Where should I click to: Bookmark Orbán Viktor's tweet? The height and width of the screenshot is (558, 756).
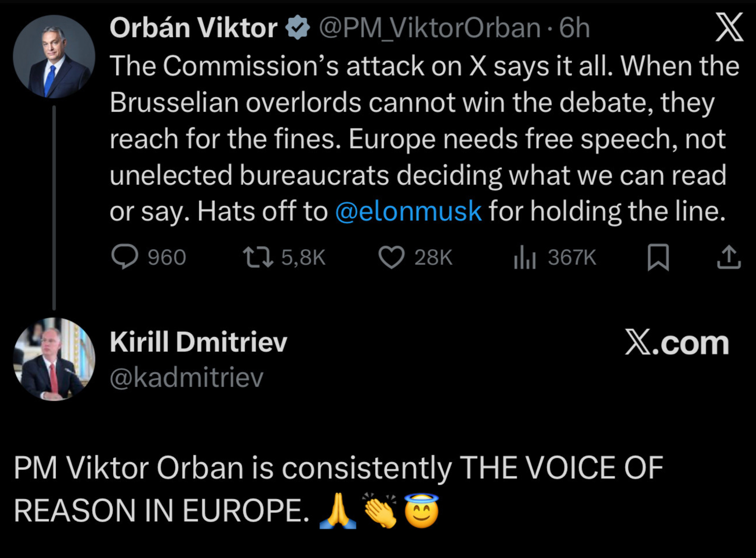point(658,257)
